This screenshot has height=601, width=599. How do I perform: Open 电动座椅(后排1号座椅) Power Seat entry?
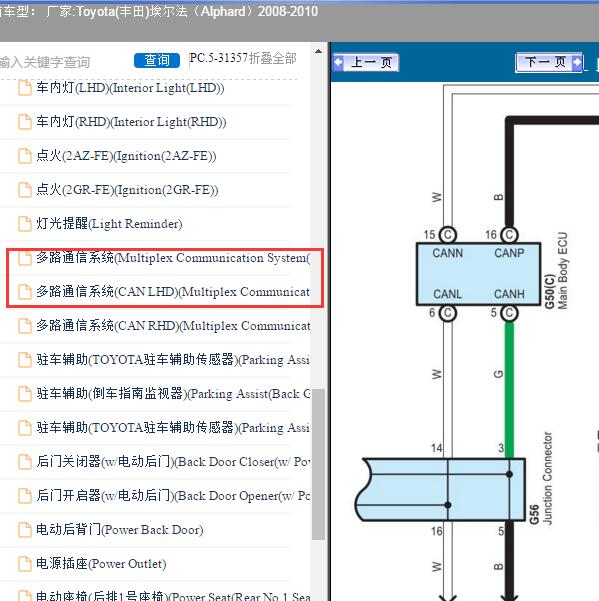pos(173,596)
